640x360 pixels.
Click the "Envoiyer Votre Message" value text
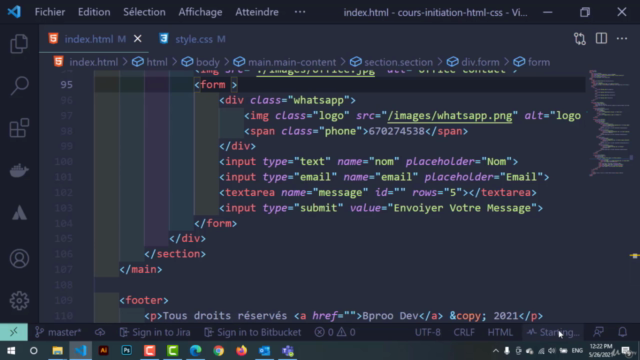coord(462,208)
